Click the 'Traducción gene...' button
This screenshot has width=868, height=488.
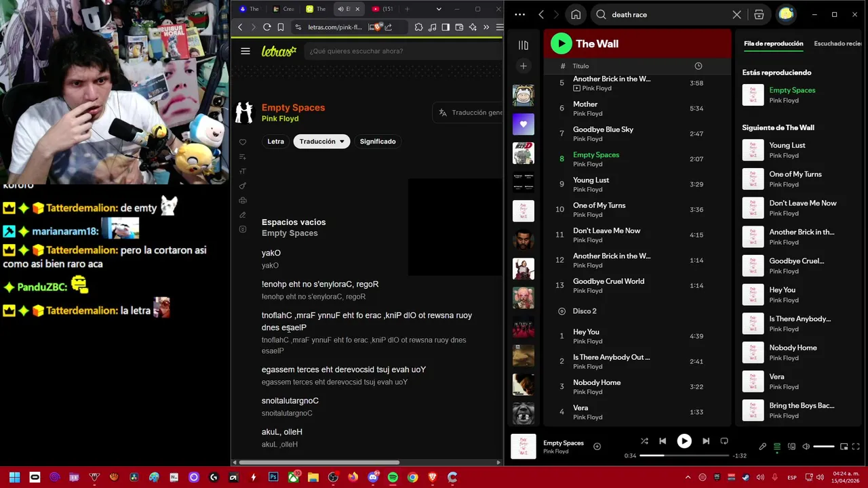(469, 113)
